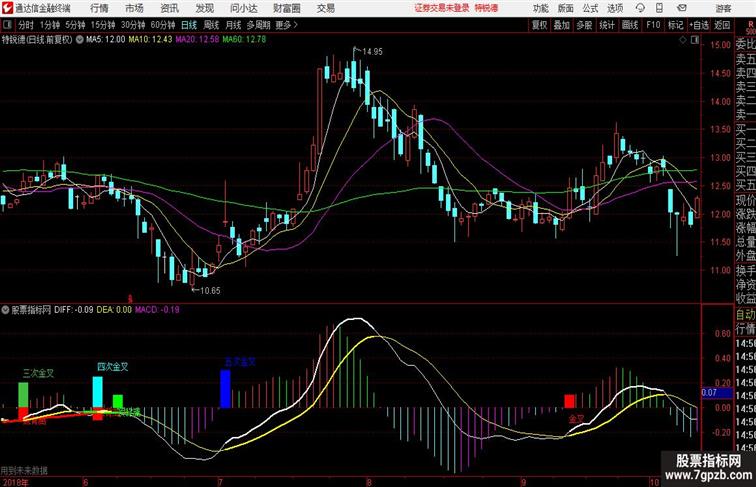
Task: Click the 14.95 high price label
Action: pos(372,52)
